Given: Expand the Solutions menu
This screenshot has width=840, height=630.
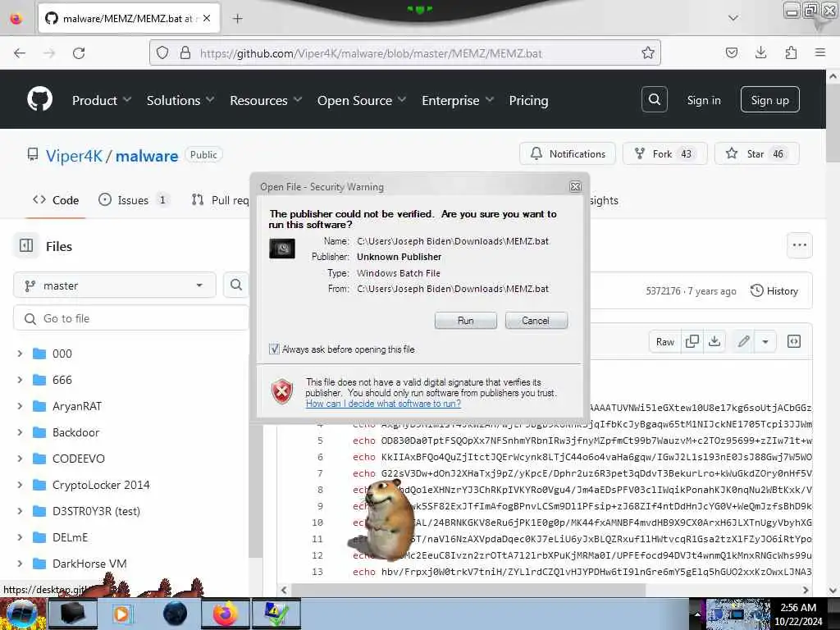Looking at the screenshot, I should (180, 100).
